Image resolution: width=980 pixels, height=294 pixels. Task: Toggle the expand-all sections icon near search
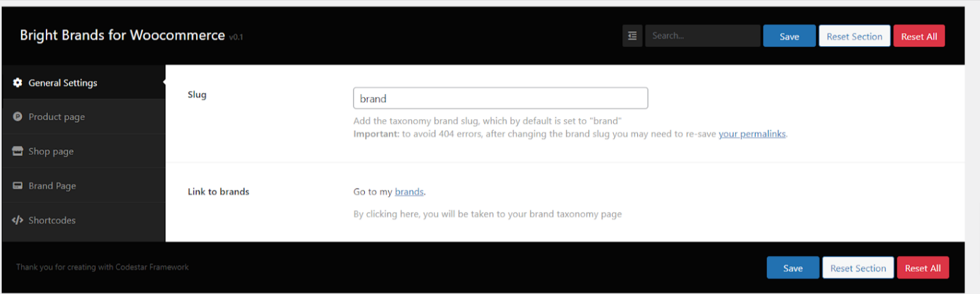point(632,36)
